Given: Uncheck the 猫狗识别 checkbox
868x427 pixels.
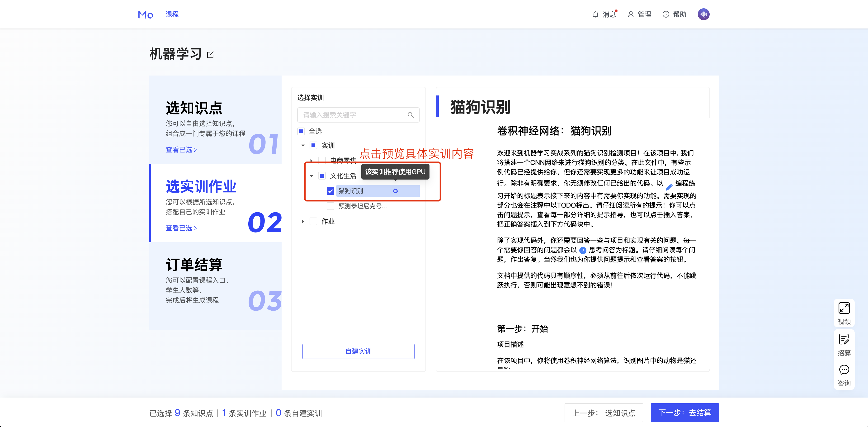Looking at the screenshot, I should [330, 191].
